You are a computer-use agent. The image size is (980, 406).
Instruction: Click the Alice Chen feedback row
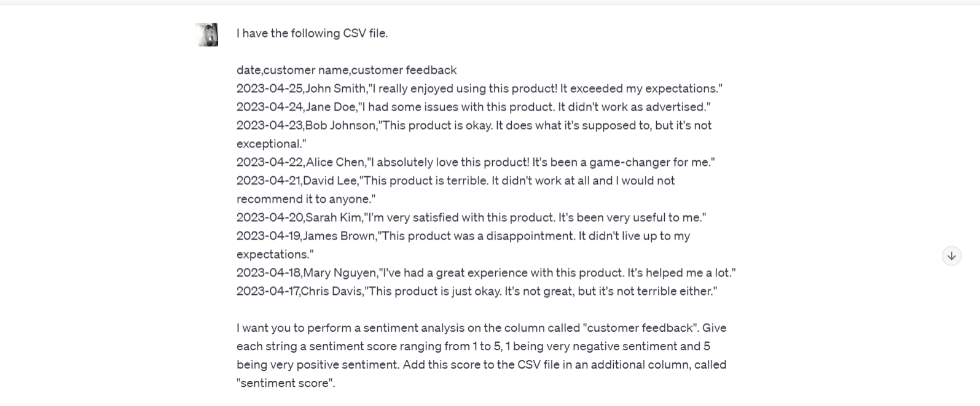point(476,162)
